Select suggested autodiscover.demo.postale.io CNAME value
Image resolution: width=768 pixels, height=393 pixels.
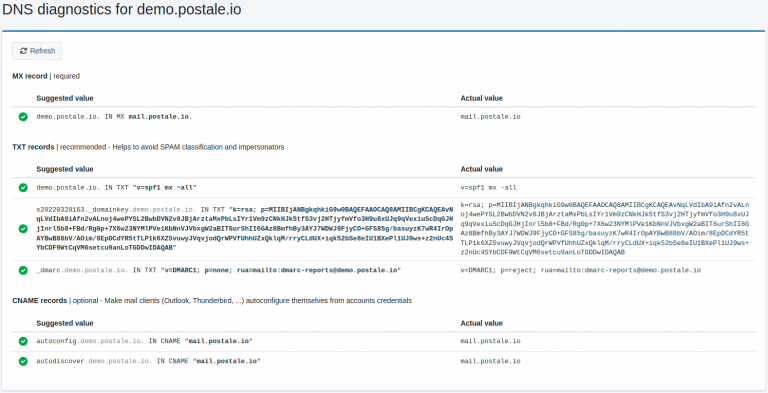(x=148, y=361)
